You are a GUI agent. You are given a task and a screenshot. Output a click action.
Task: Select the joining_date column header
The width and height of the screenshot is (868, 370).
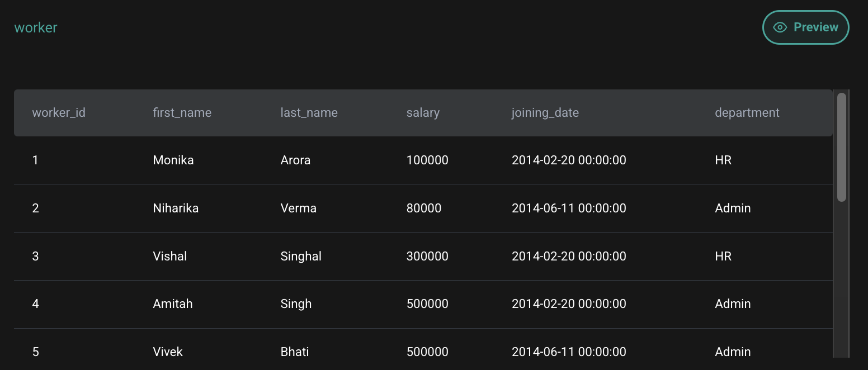[545, 113]
